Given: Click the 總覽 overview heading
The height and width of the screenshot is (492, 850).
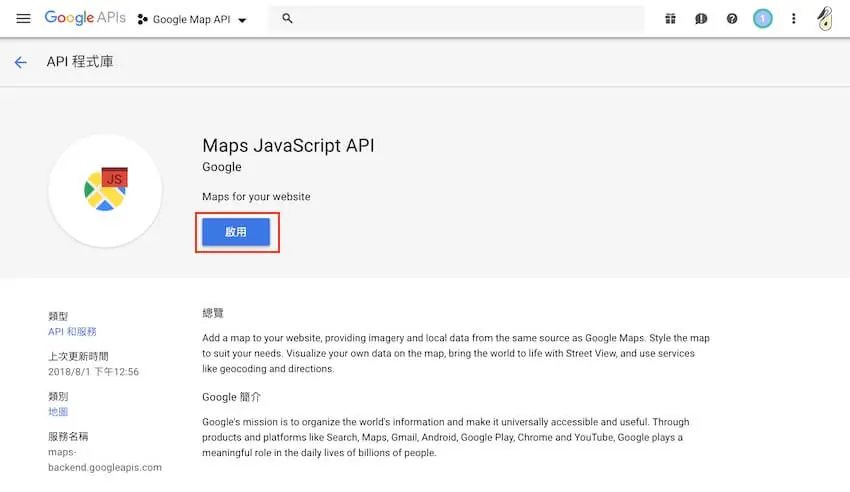Looking at the screenshot, I should [212, 313].
